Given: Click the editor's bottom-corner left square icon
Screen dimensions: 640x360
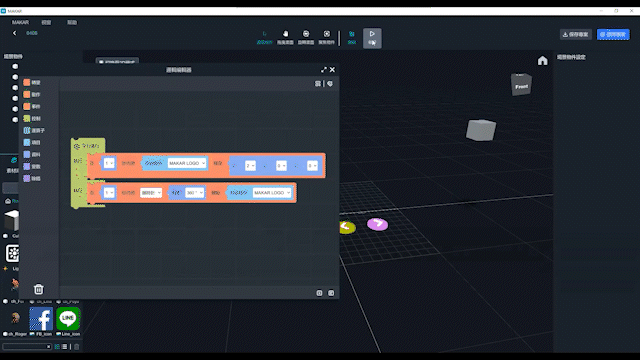Looking at the screenshot, I should [319, 293].
